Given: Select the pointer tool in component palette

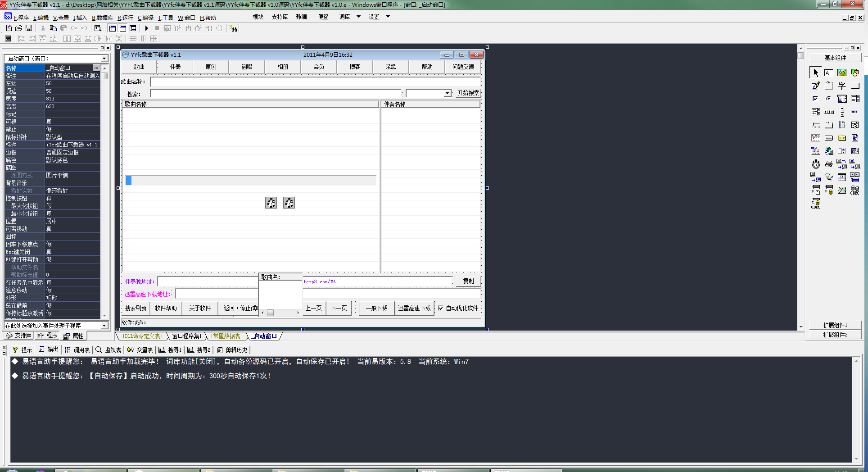Looking at the screenshot, I should tap(816, 73).
